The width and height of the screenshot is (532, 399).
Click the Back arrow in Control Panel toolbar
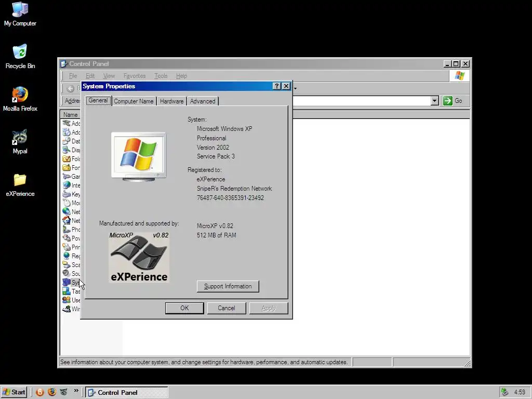coord(71,88)
